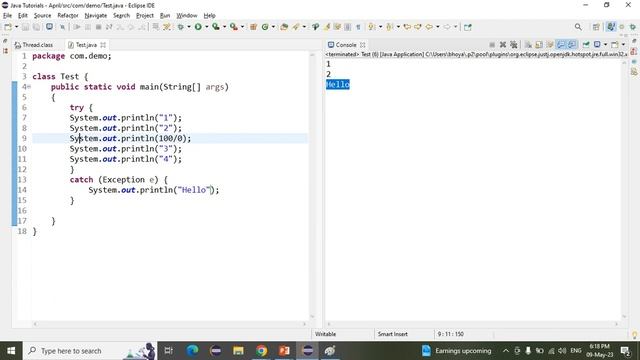Image resolution: width=640 pixels, height=360 pixels.
Task: Open the Run menu
Action: click(x=165, y=16)
